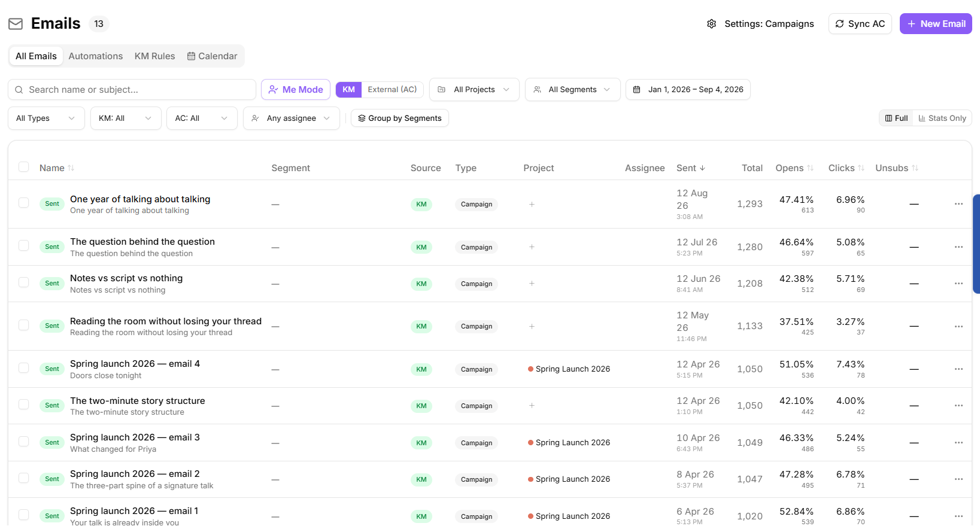Screen dimensions: 980x526
Task: Expand the AC: All dropdown
Action: tap(202, 118)
